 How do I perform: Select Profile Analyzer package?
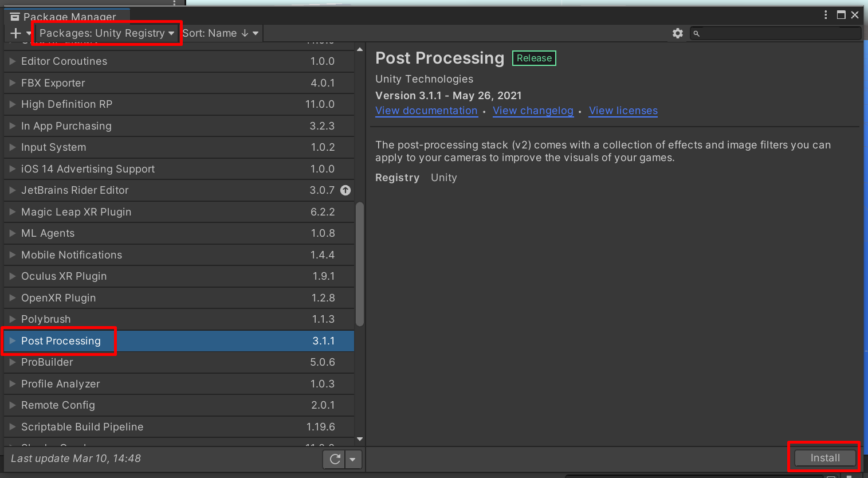[179, 383]
